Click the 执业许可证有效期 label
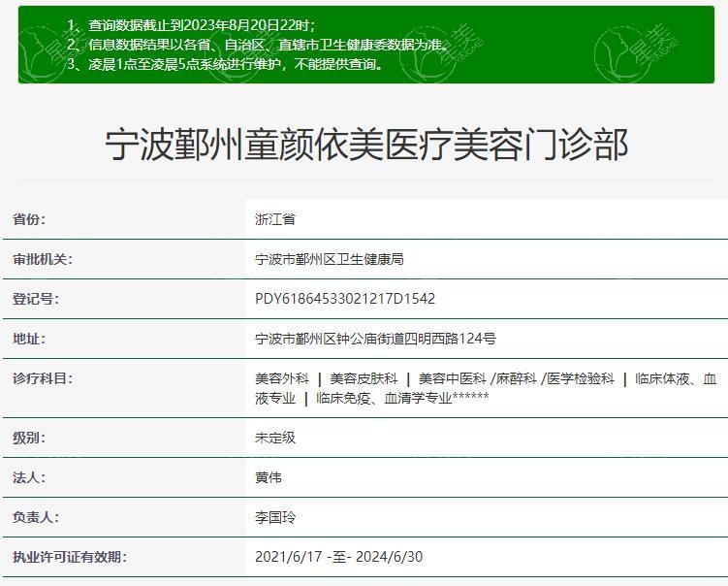 click(70, 557)
